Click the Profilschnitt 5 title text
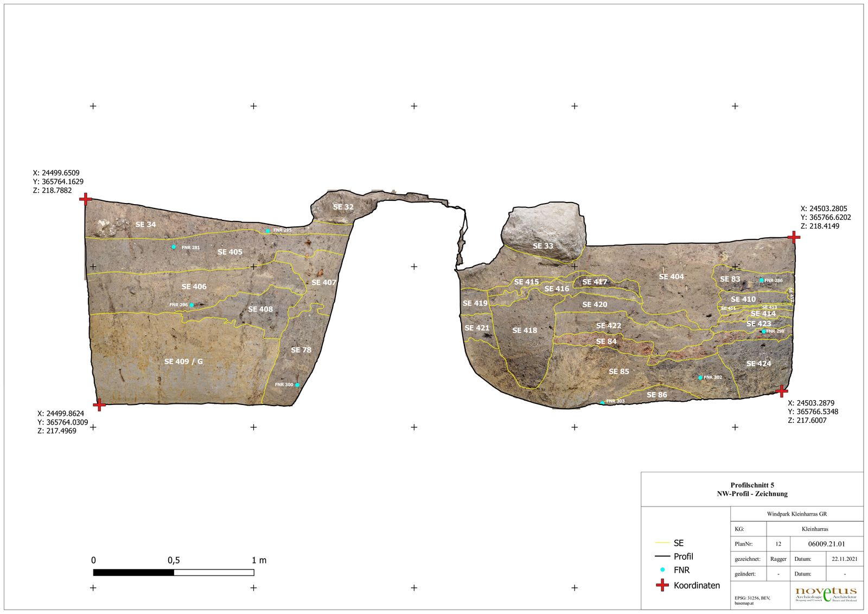Viewport: 868px width, 614px height. pos(752,485)
